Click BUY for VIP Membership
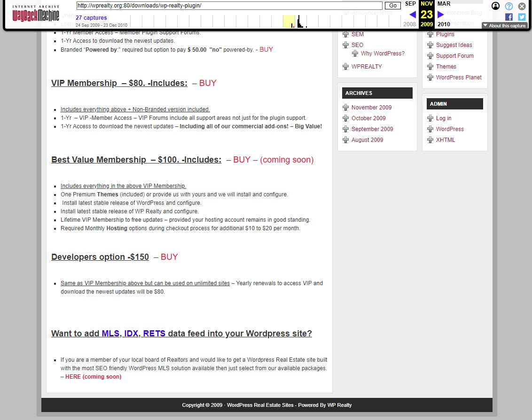The image size is (532, 420). coord(208,83)
